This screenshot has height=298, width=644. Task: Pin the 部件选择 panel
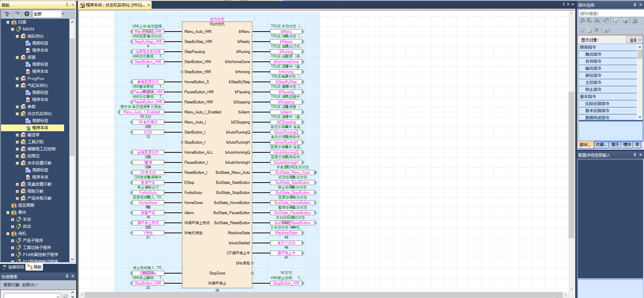click(x=635, y=5)
